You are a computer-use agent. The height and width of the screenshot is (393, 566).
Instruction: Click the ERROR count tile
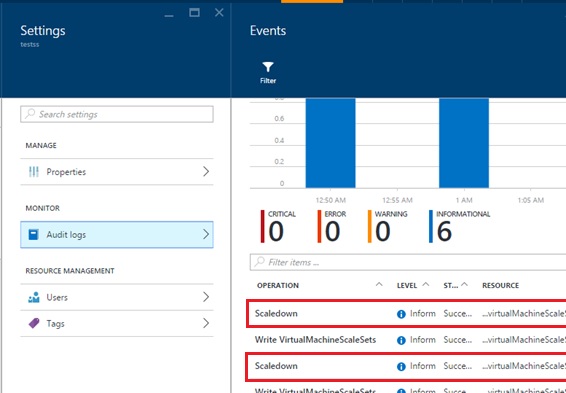coord(332,226)
